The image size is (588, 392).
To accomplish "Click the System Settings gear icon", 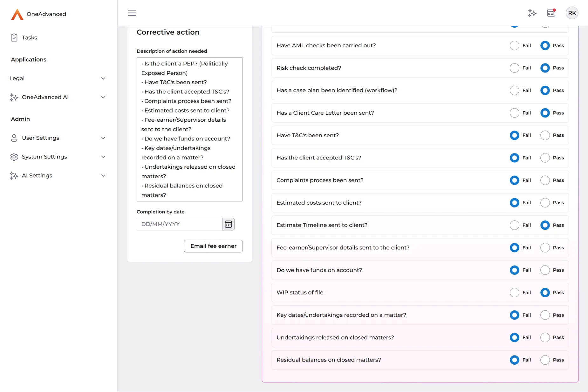I will pyautogui.click(x=14, y=157).
